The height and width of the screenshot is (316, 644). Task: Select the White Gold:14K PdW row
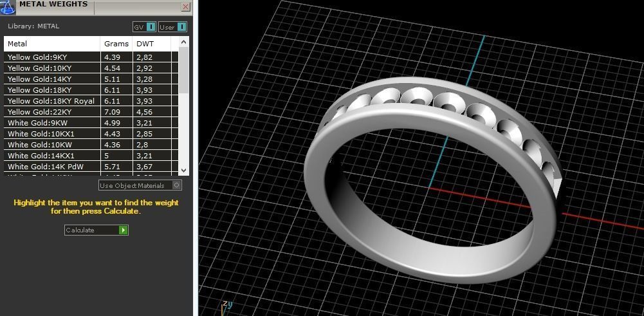tap(91, 167)
